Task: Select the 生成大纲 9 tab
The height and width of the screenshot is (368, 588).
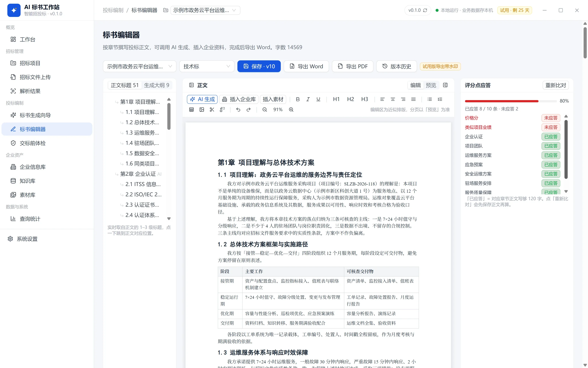Action: coord(157,85)
